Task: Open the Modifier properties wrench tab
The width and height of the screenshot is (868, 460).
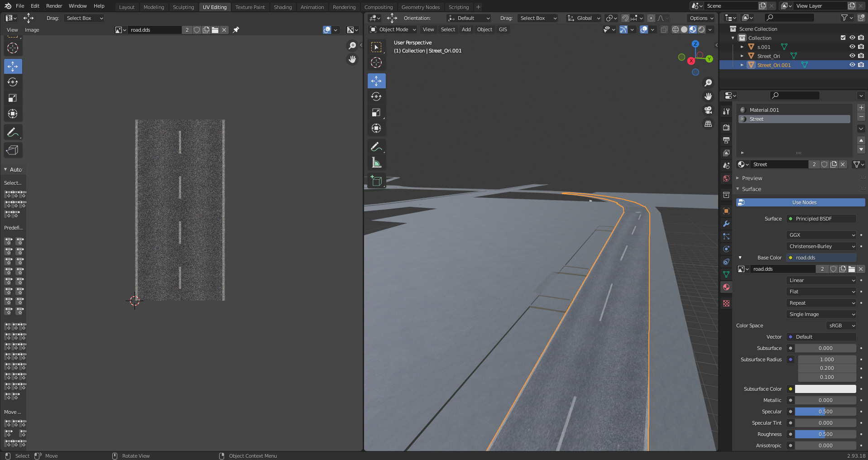Action: pyautogui.click(x=726, y=224)
